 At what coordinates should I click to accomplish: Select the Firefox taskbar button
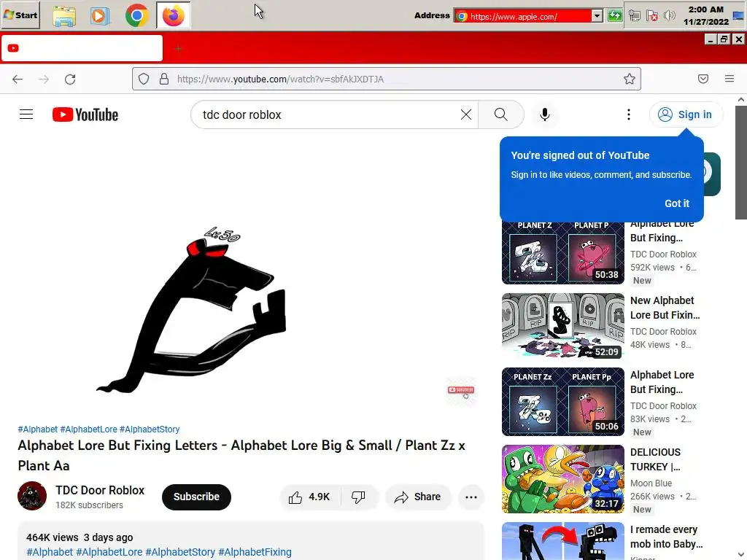[174, 16]
